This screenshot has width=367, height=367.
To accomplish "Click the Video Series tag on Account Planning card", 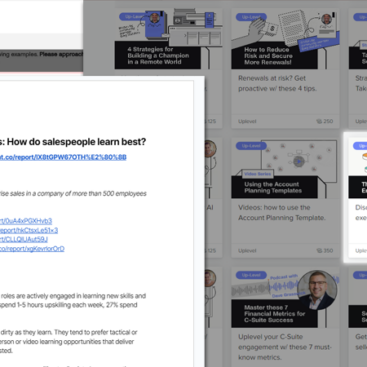I will (257, 174).
